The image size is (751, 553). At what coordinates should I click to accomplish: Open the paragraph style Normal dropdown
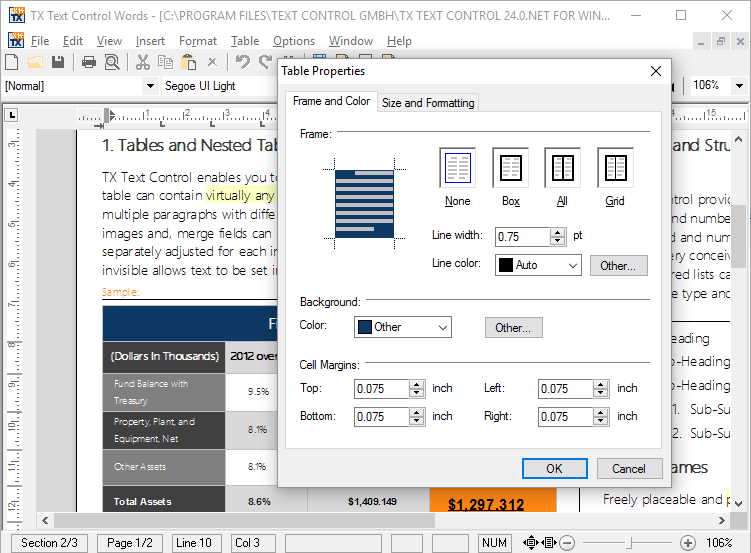(151, 86)
